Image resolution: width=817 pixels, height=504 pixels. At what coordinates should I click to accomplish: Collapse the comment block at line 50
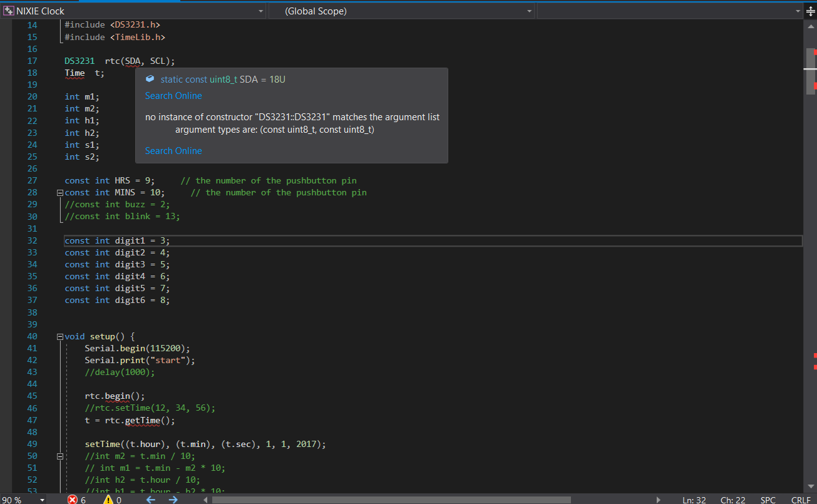pos(60,456)
